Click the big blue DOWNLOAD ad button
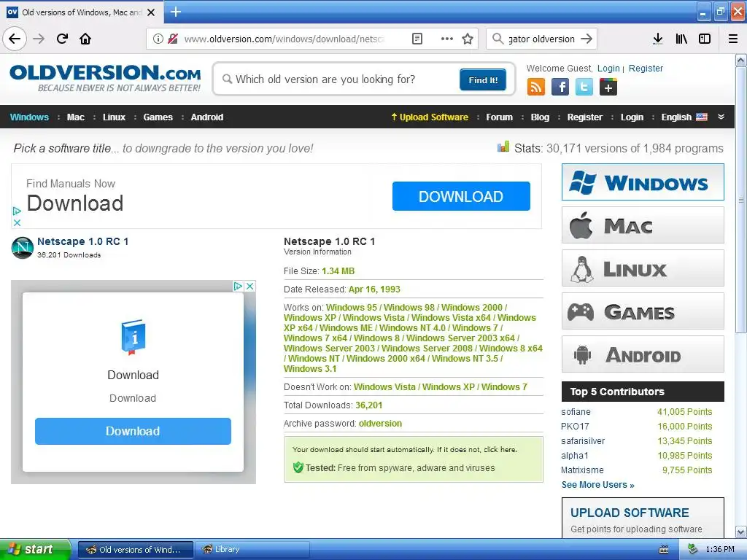Screen dimensions: 747x560 tap(461, 196)
